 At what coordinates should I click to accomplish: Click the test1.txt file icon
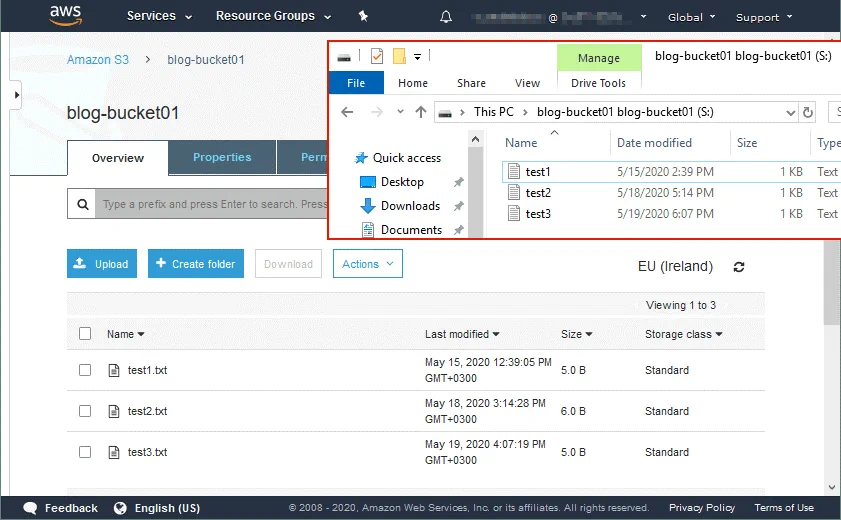pyautogui.click(x=113, y=370)
